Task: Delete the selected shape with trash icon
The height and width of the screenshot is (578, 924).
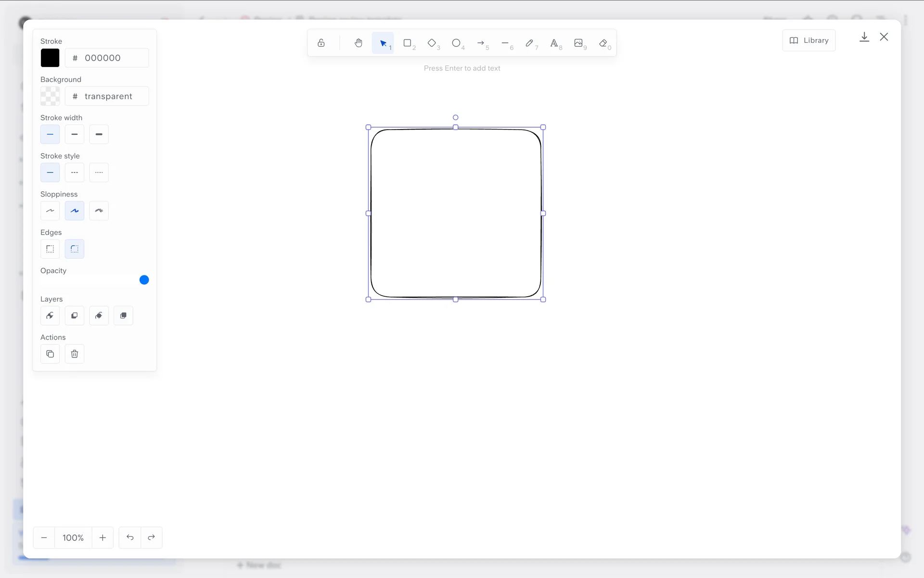Action: 75,354
